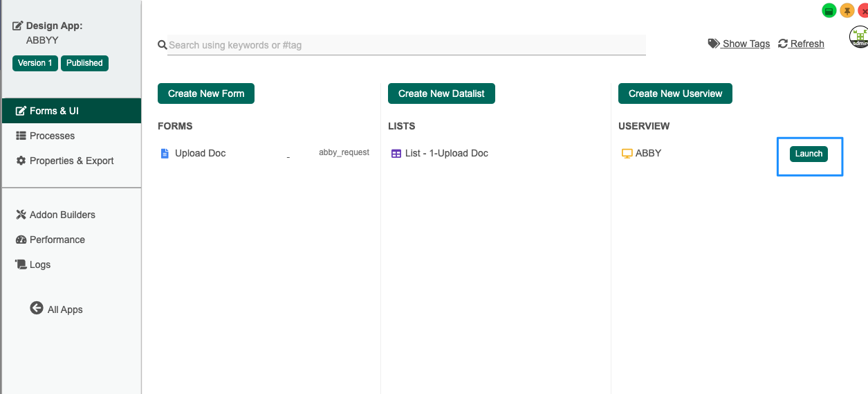Open the Performance section

(57, 240)
